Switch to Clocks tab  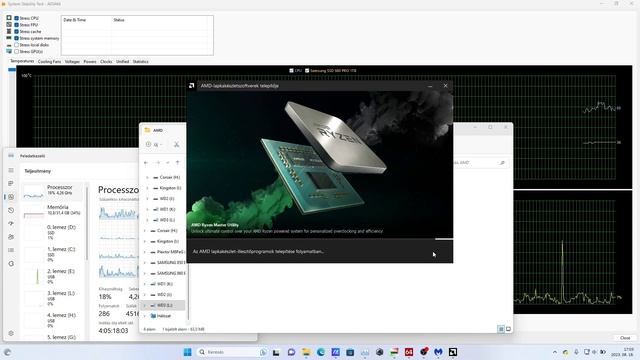tap(106, 62)
